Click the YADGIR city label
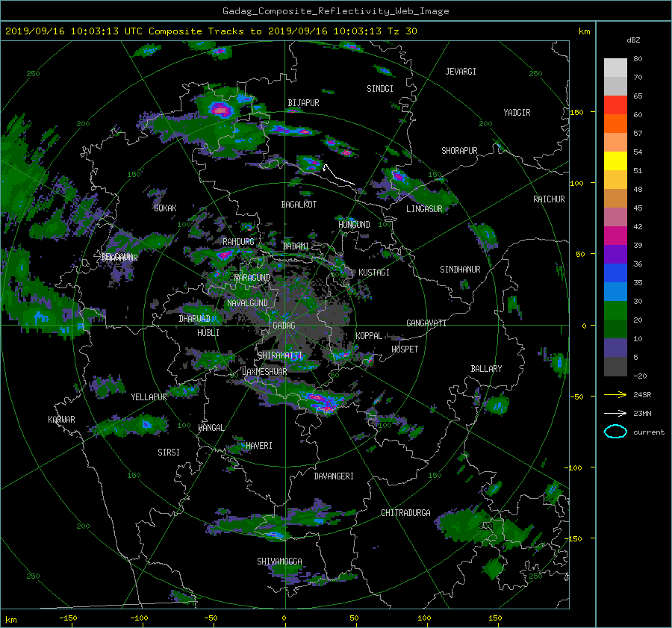Image resolution: width=672 pixels, height=628 pixels. (517, 113)
